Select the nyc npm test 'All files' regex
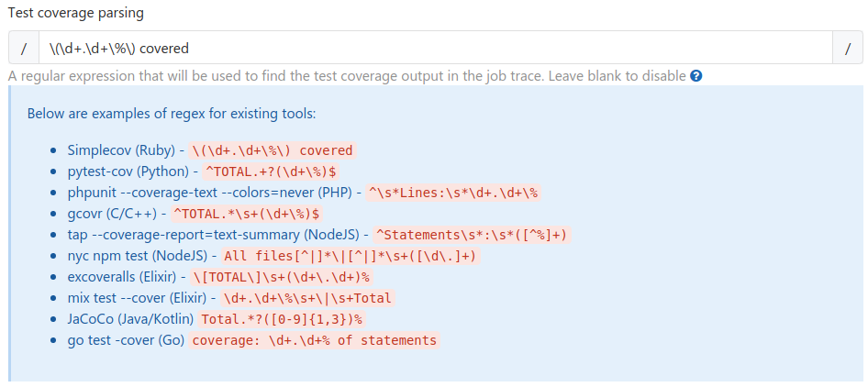Viewport: 868px width, 387px height. tap(351, 256)
